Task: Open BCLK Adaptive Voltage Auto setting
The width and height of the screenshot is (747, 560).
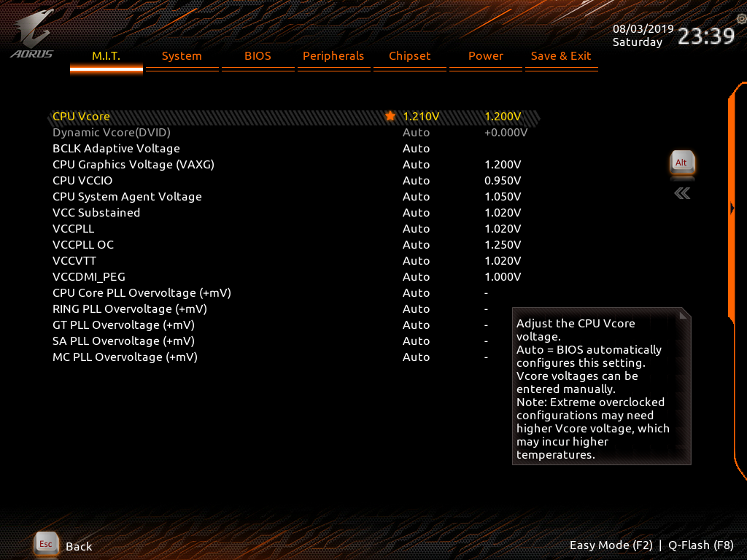Action: (416, 149)
